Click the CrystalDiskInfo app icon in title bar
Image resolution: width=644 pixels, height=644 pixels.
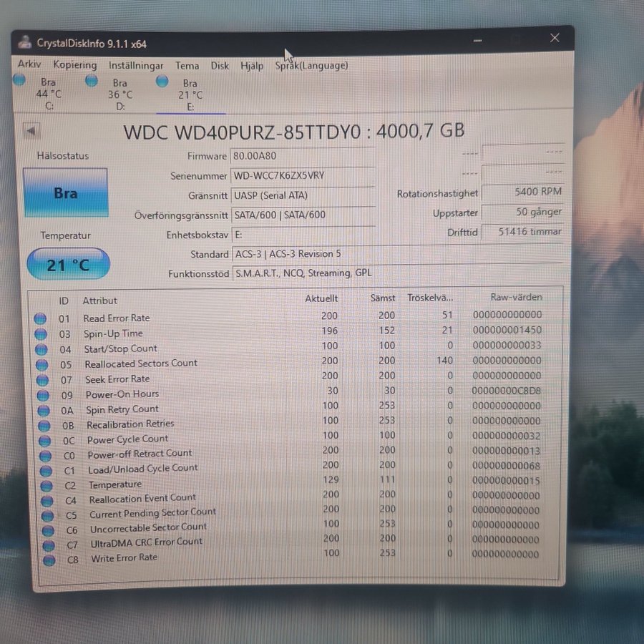(25, 43)
